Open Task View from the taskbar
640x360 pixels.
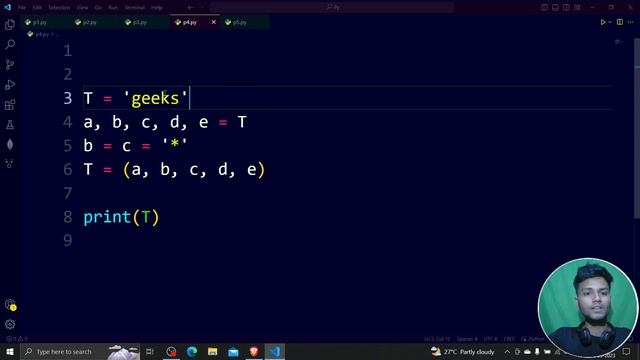coord(150,351)
